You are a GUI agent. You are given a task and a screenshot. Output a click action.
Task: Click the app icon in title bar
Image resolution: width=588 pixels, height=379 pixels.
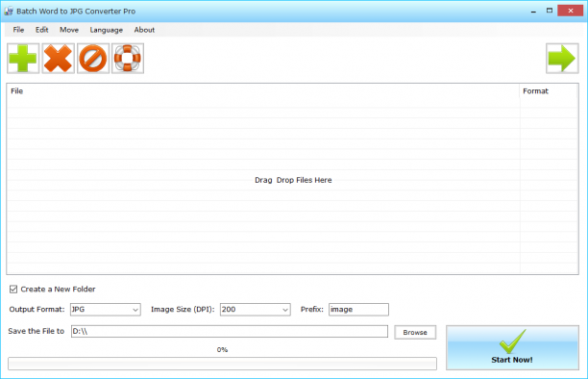(x=9, y=12)
